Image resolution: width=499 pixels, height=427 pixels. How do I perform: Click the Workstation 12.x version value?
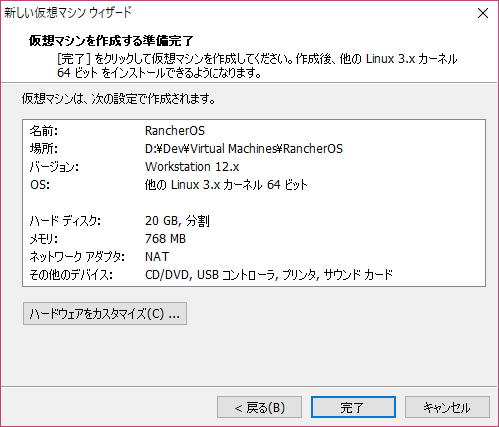[192, 167]
